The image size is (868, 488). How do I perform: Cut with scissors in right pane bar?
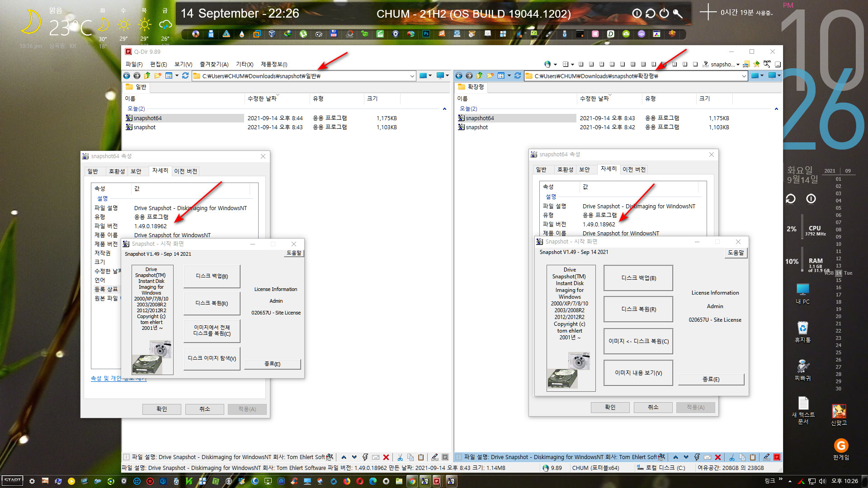[x=732, y=457]
